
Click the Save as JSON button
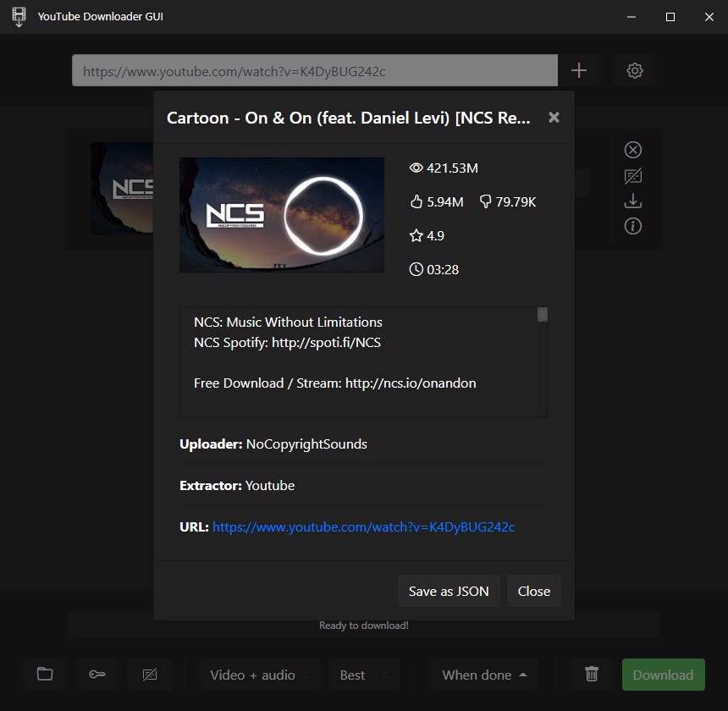pyautogui.click(x=449, y=591)
